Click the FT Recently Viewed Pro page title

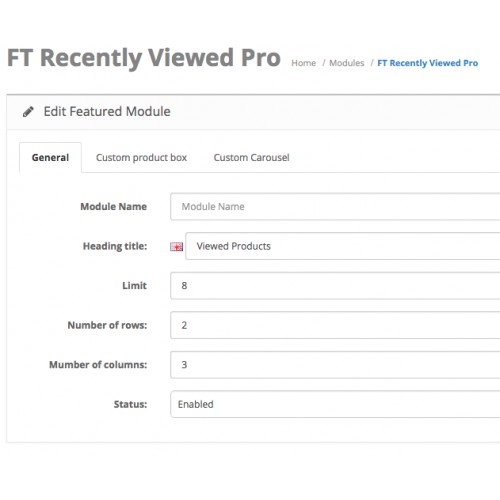[x=144, y=58]
